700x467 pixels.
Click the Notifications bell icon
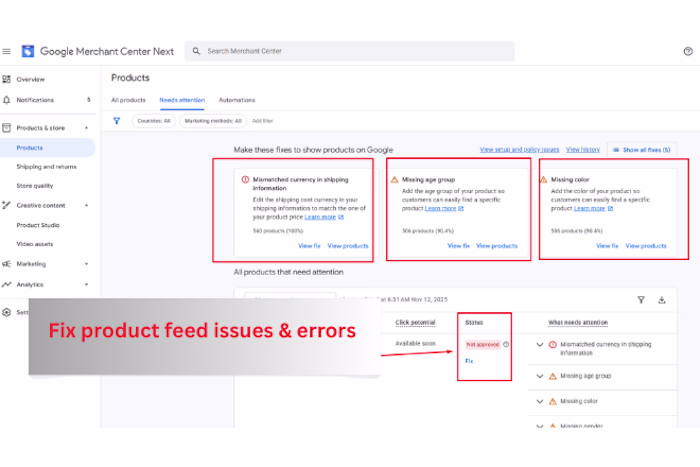(x=6, y=100)
